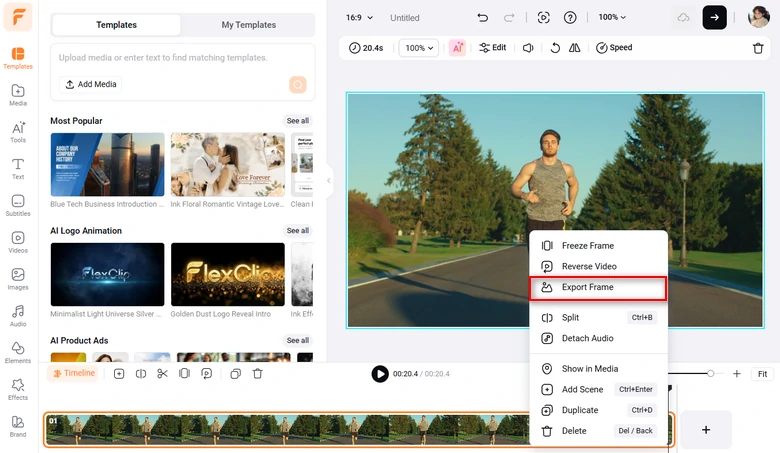Flip the video with mirror icon
Screen dimensions: 780x453
click(574, 48)
